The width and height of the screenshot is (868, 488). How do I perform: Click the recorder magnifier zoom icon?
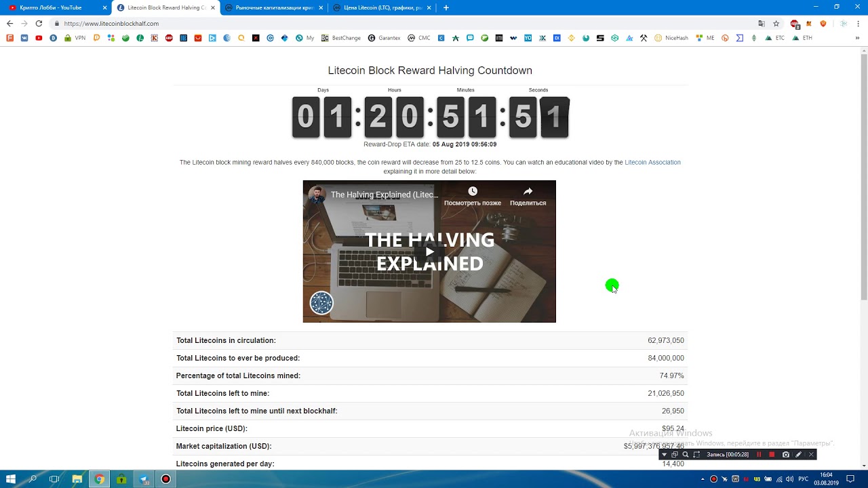coord(686,454)
